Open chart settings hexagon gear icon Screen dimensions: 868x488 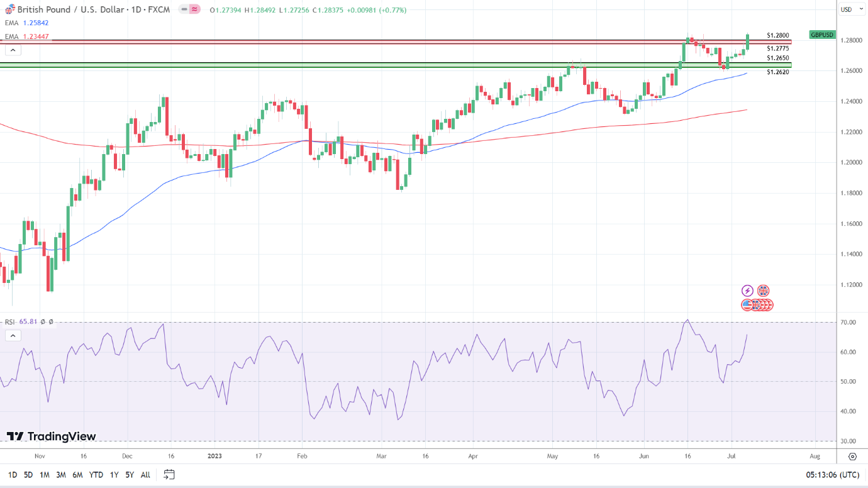tap(852, 456)
